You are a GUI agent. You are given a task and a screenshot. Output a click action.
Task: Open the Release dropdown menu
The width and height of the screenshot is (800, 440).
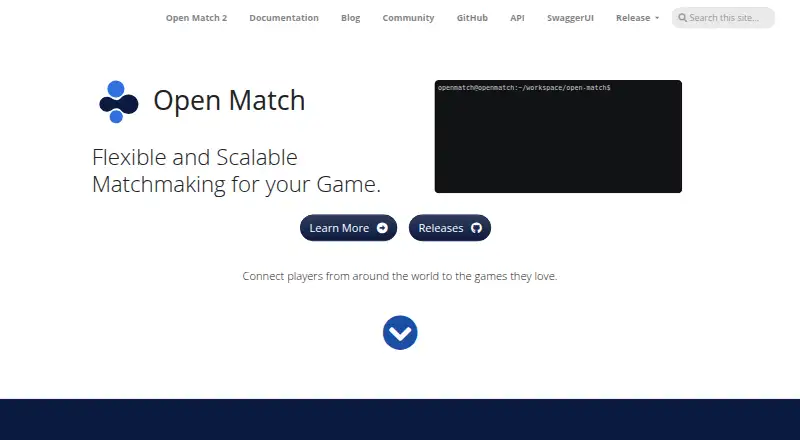point(637,18)
